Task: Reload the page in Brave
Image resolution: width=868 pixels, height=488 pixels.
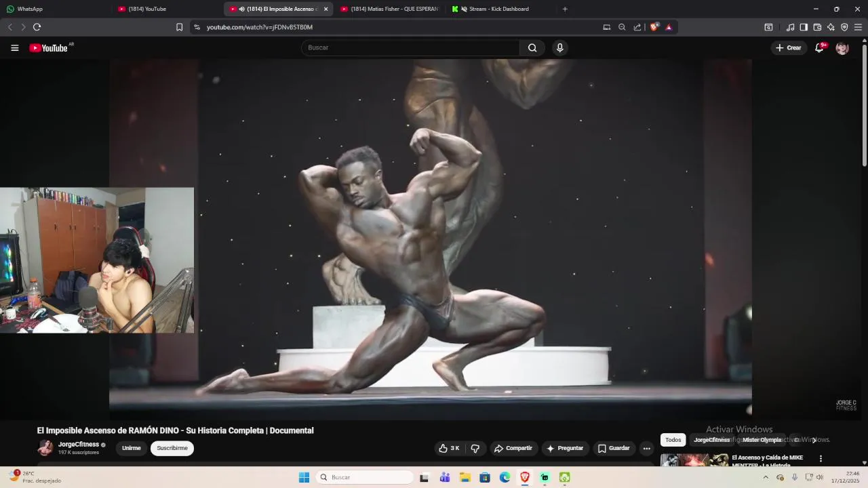Action: (x=37, y=27)
